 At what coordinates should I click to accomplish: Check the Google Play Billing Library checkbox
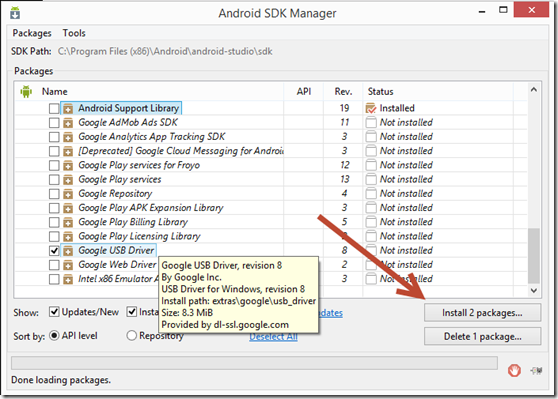(x=54, y=222)
